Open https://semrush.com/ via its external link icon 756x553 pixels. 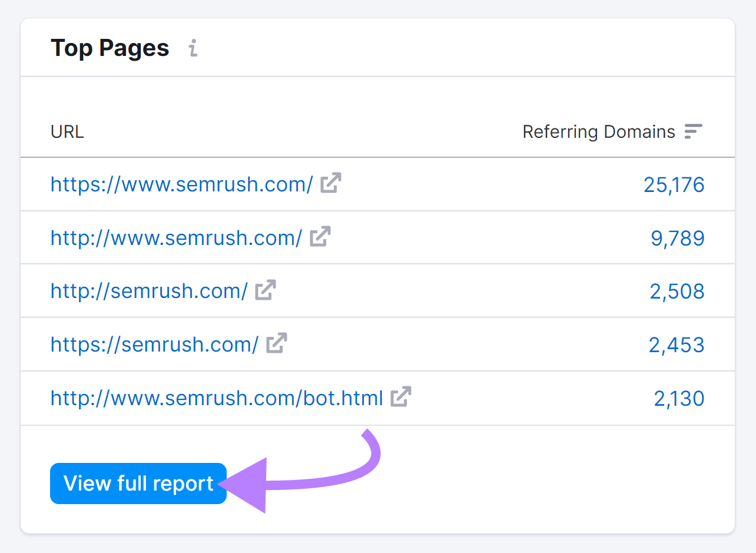tap(277, 343)
